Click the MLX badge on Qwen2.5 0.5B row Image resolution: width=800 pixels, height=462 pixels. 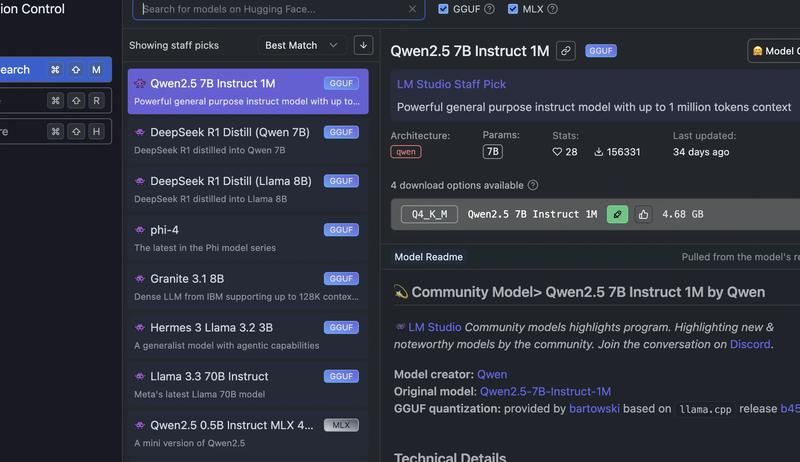click(x=341, y=425)
